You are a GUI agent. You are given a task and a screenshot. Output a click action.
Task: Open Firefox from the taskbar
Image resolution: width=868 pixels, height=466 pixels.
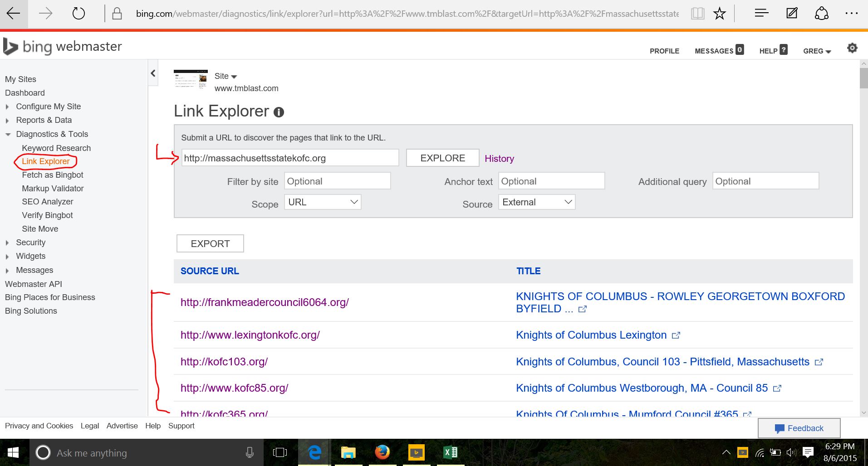[382, 452]
